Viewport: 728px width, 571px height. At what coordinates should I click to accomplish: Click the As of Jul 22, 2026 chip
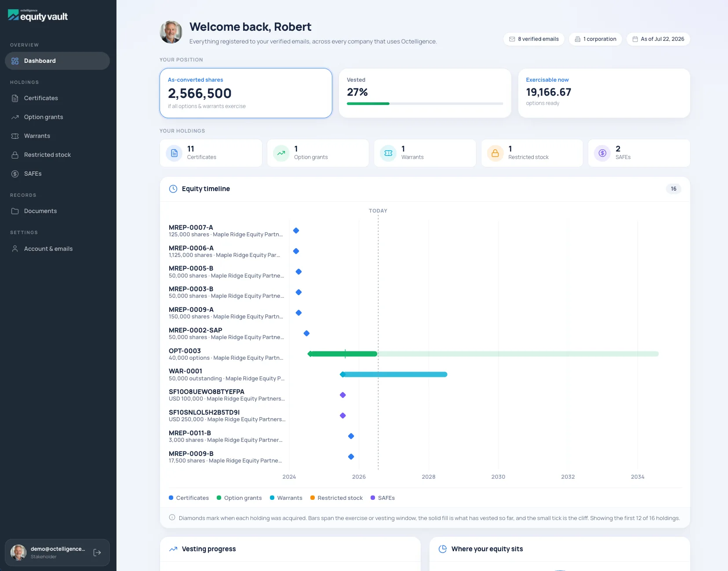(658, 39)
